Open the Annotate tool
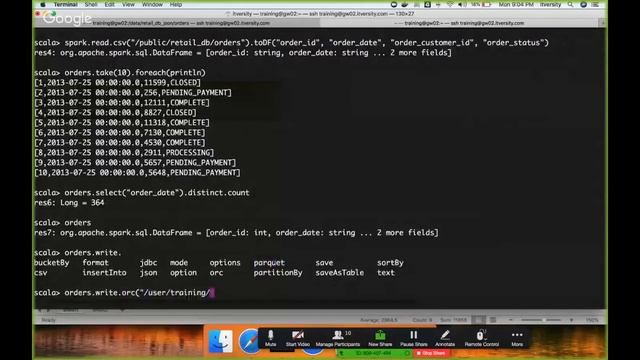Viewport: 640px width, 360px height. pyautogui.click(x=445, y=338)
